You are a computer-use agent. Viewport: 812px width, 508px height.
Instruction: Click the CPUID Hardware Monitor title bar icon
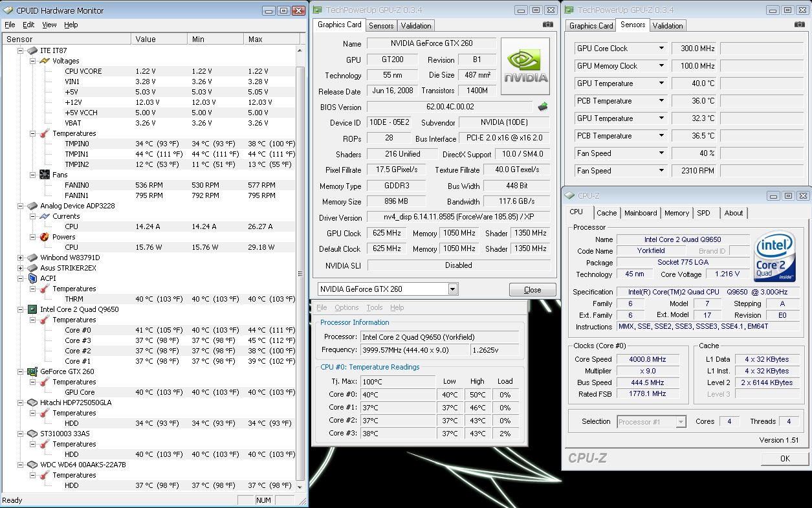[x=8, y=10]
